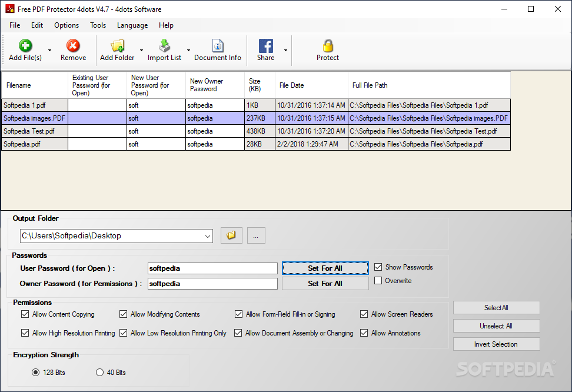The height and width of the screenshot is (392, 572).
Task: Toggle Allow Screen Readers
Action: [364, 314]
